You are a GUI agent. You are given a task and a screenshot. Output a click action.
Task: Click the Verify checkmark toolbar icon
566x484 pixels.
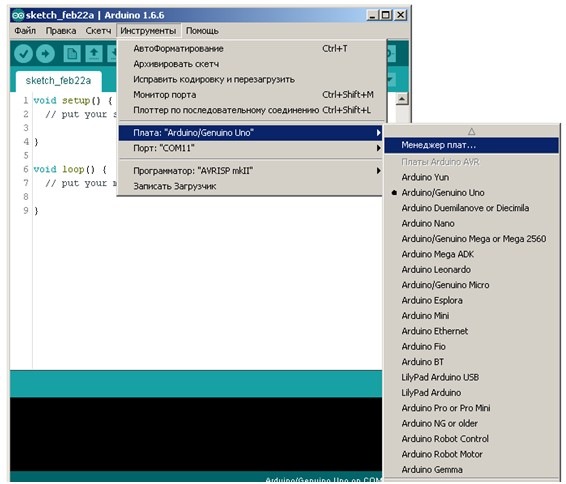pos(23,54)
